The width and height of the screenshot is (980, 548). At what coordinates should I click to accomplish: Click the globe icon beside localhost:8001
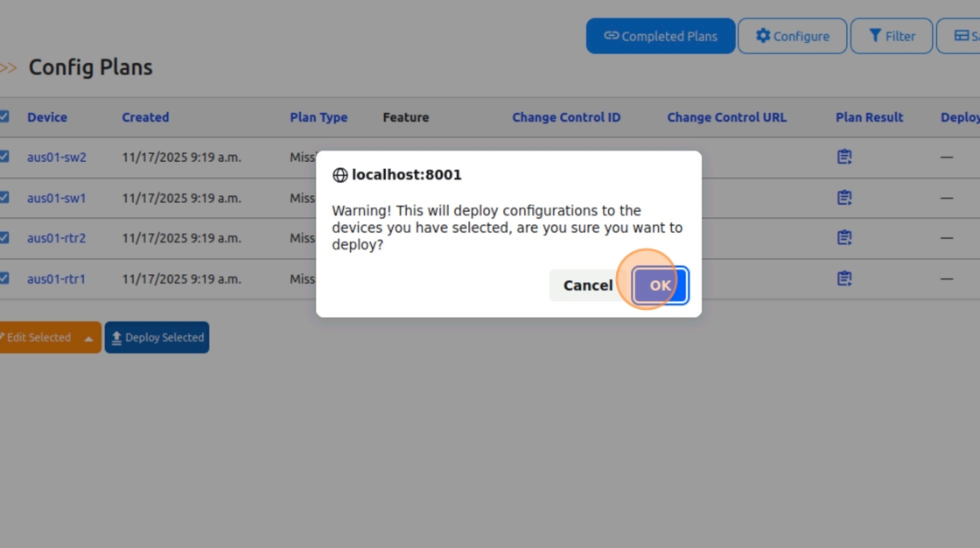pyautogui.click(x=340, y=175)
